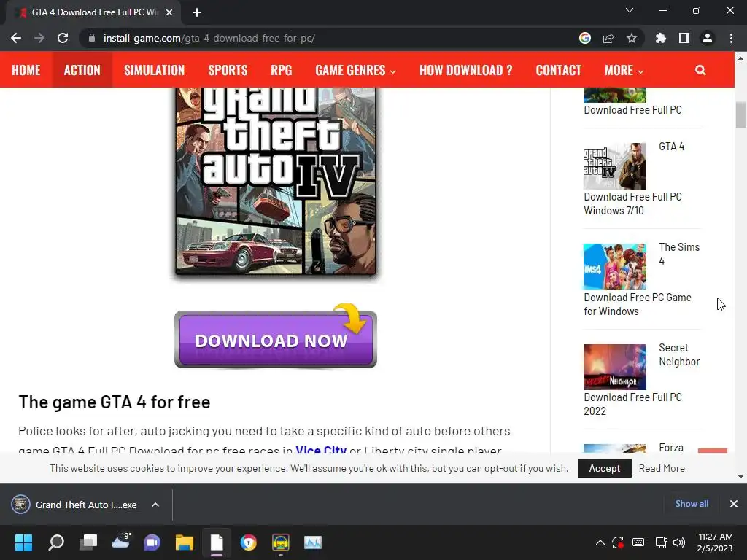The width and height of the screenshot is (747, 560).
Task: Open a new tab with the plus button
Action: click(197, 12)
